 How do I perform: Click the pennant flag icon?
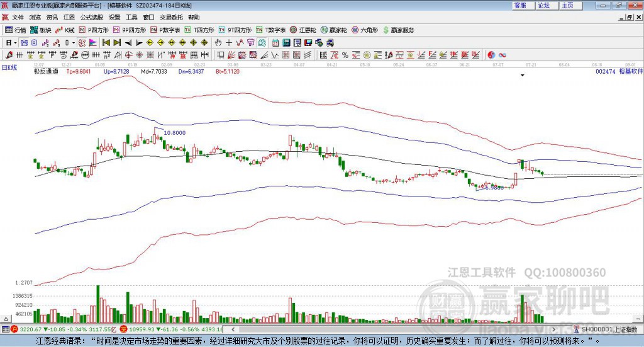tap(93, 43)
